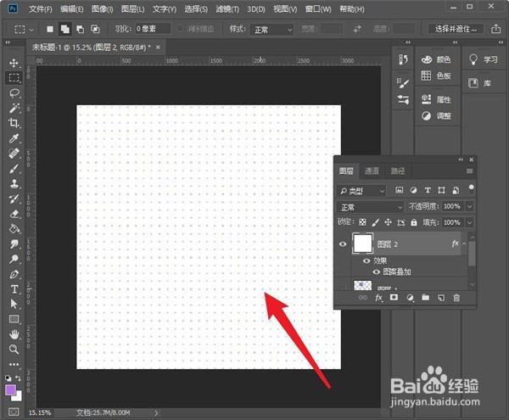This screenshot has height=420, width=509.
Task: Choose New Selection mode in options bar
Action: point(50,29)
